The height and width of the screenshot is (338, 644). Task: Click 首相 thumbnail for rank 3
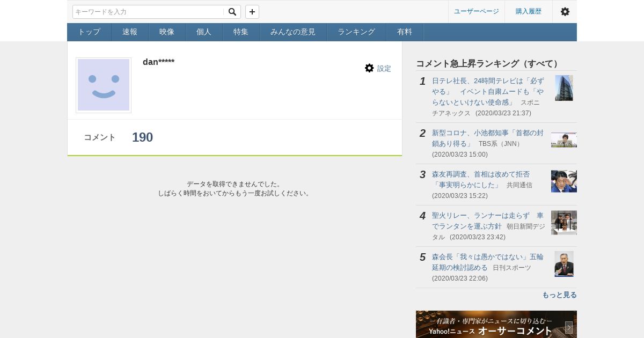point(564,181)
